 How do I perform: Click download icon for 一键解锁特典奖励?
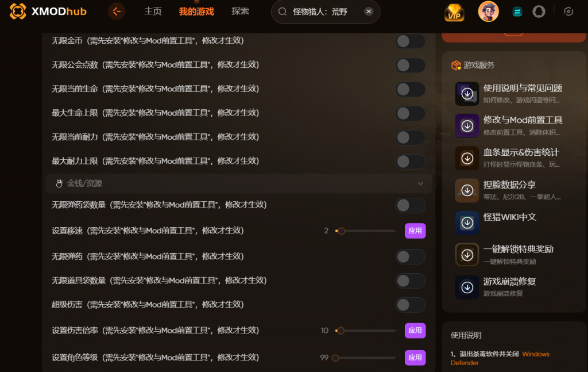(467, 255)
